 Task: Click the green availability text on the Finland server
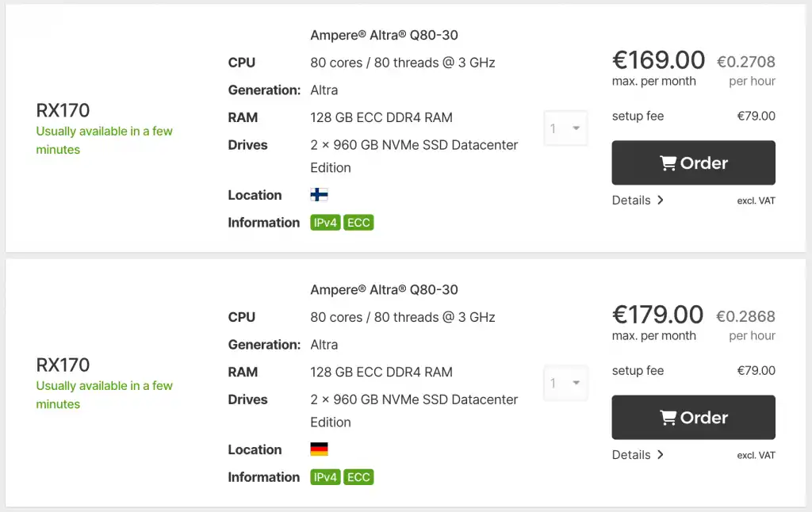click(x=104, y=140)
